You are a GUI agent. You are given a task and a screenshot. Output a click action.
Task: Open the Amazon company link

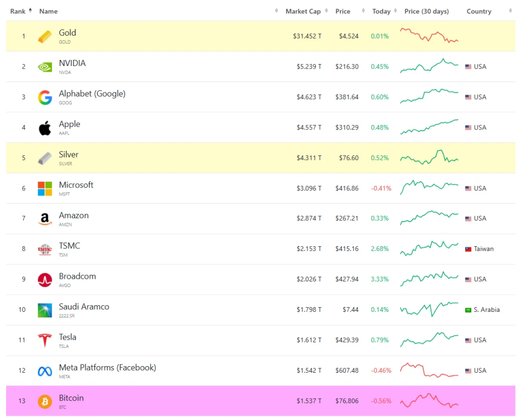click(x=74, y=215)
